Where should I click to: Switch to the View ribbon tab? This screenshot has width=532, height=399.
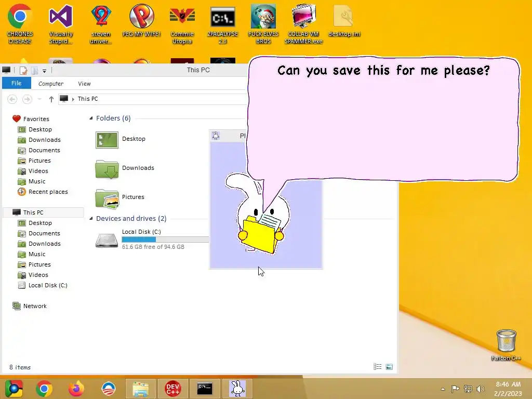(x=84, y=84)
